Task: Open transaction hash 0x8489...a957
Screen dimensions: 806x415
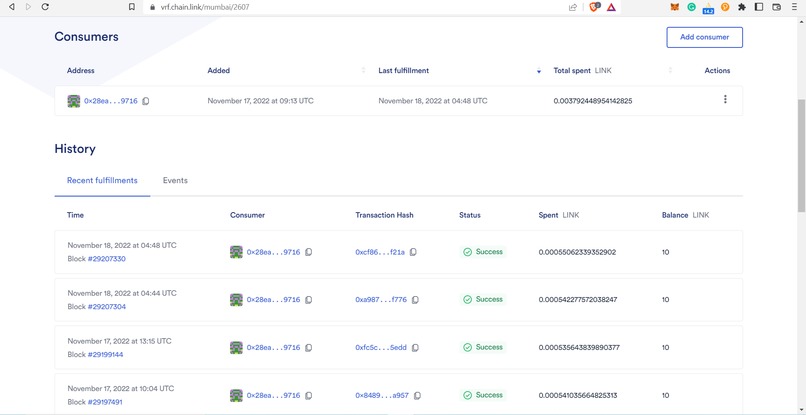Action: click(382, 395)
